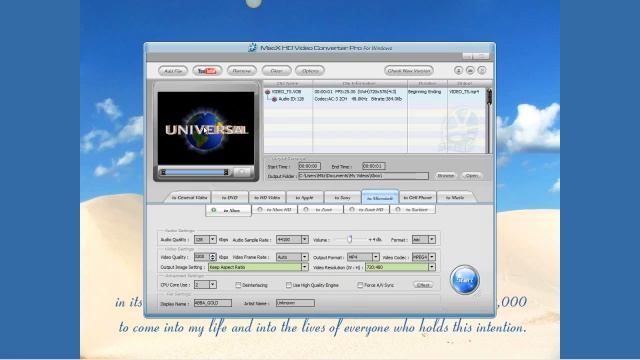Open the Options button
This screenshot has width=640, height=360.
pos(310,71)
